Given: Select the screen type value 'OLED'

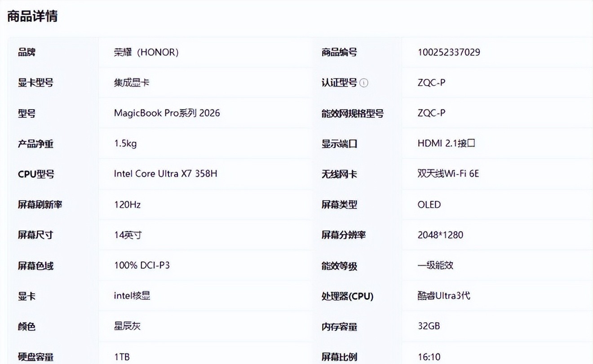Looking at the screenshot, I should click(429, 205).
